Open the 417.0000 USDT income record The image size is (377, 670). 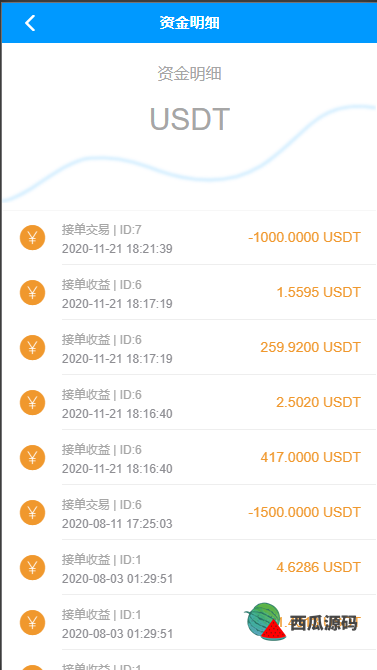189,458
